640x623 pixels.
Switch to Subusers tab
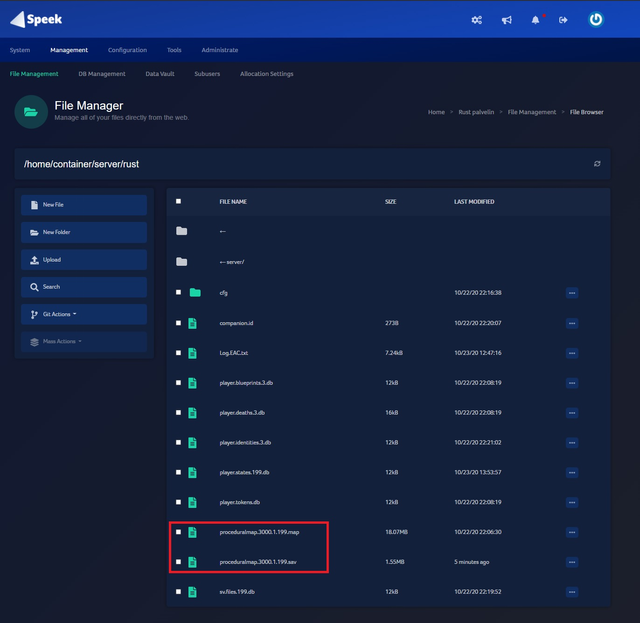click(x=207, y=74)
